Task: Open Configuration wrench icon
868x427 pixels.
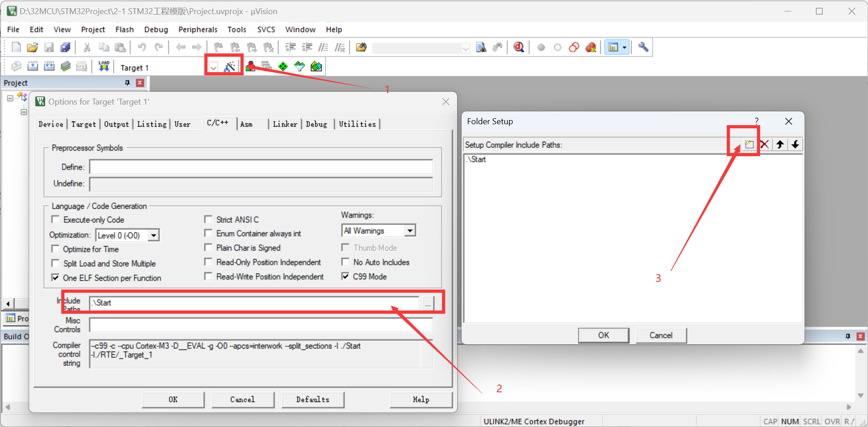Action: click(x=643, y=47)
